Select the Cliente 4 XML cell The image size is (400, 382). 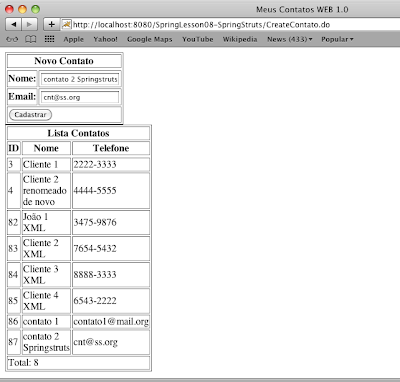tap(46, 301)
